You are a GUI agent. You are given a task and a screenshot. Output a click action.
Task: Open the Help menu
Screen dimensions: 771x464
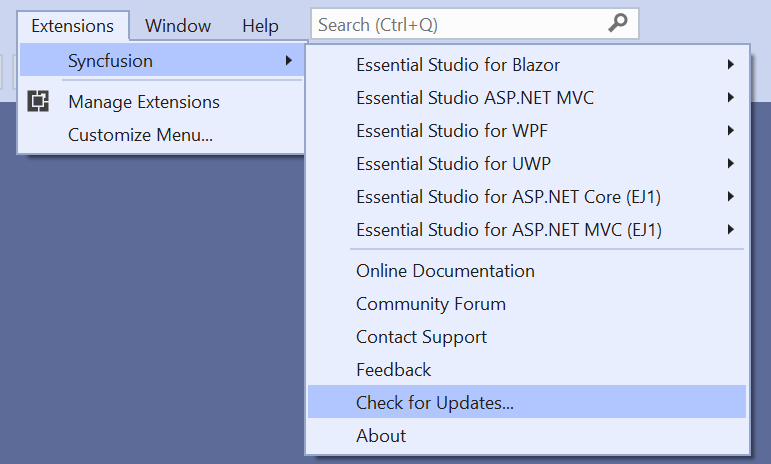tap(261, 26)
